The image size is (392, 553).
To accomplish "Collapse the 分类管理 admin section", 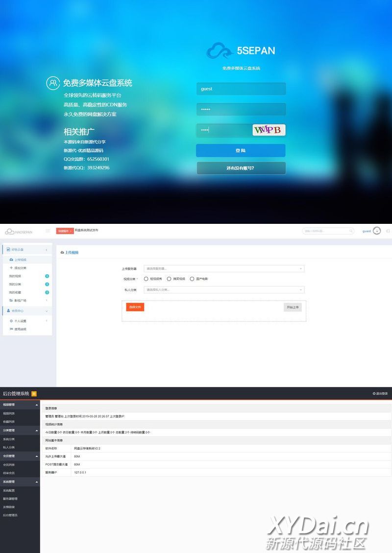I will point(20,431).
